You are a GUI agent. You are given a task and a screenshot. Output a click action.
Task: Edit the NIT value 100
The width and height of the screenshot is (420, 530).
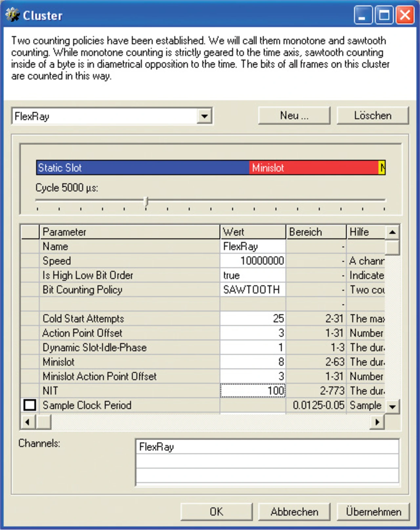pos(253,391)
